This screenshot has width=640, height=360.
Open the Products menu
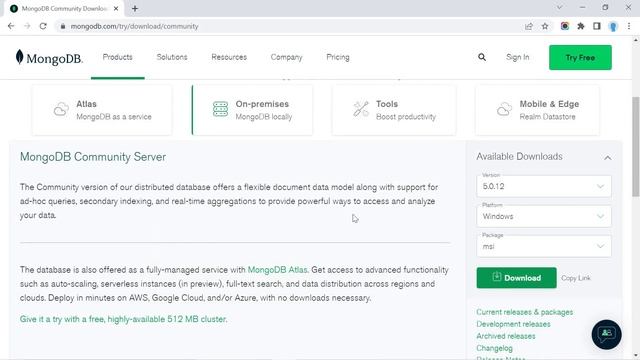[118, 57]
